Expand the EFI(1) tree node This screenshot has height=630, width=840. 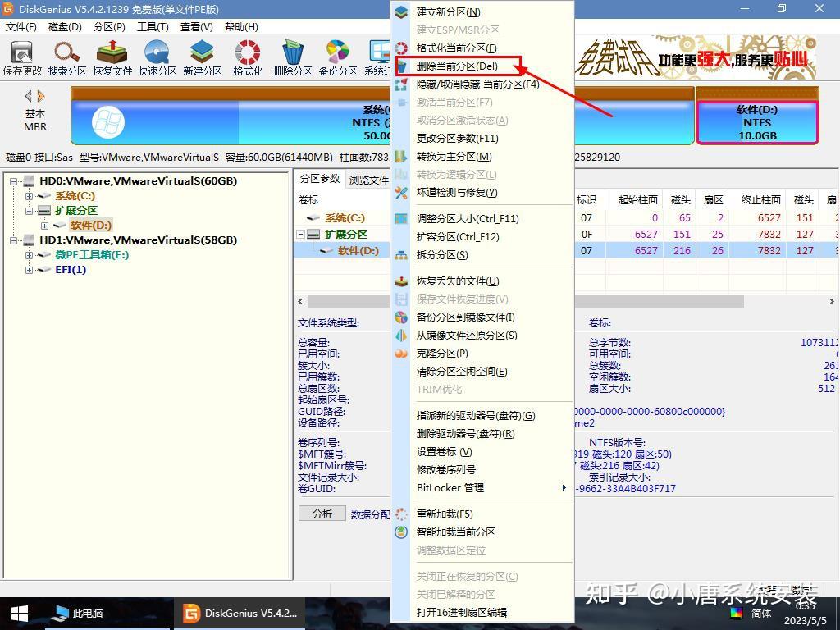pyautogui.click(x=29, y=269)
